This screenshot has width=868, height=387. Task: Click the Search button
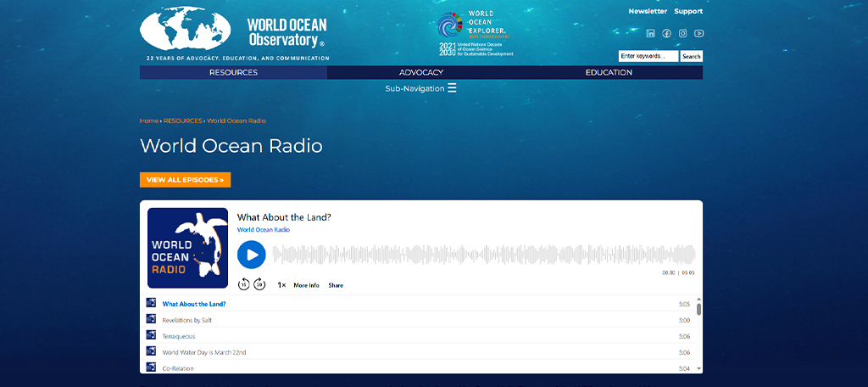click(692, 56)
